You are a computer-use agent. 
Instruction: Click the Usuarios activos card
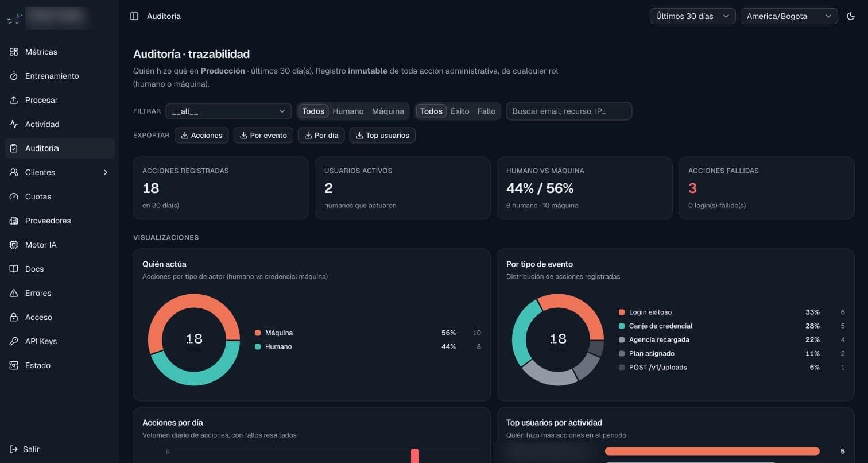coord(402,188)
